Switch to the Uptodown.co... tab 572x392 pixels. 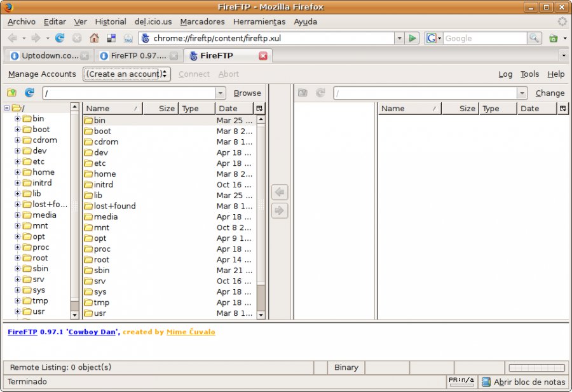point(49,56)
